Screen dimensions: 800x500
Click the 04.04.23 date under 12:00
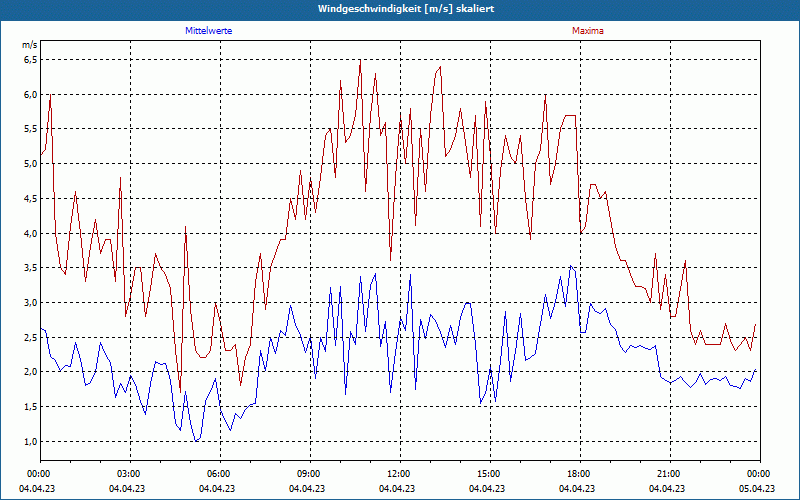click(x=397, y=488)
